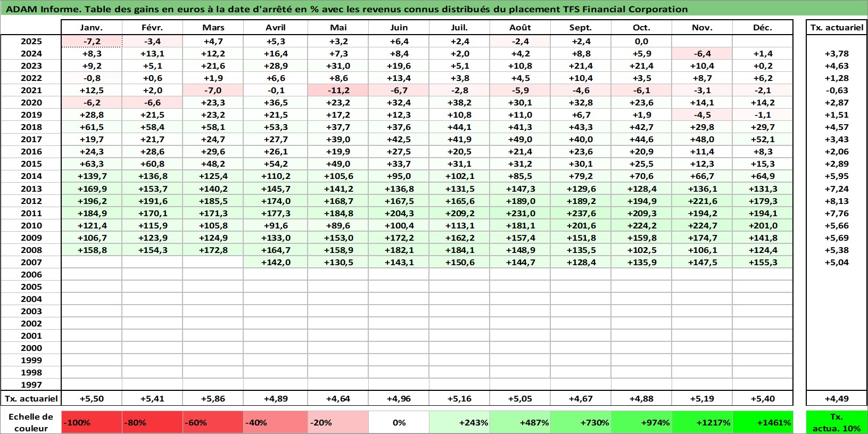The width and height of the screenshot is (868, 434).
Task: Click the 2014 row label
Action: pos(31,176)
